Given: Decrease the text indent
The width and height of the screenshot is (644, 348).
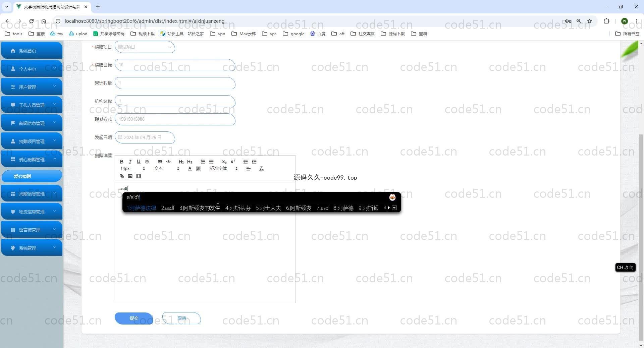Looking at the screenshot, I should coord(246,162).
